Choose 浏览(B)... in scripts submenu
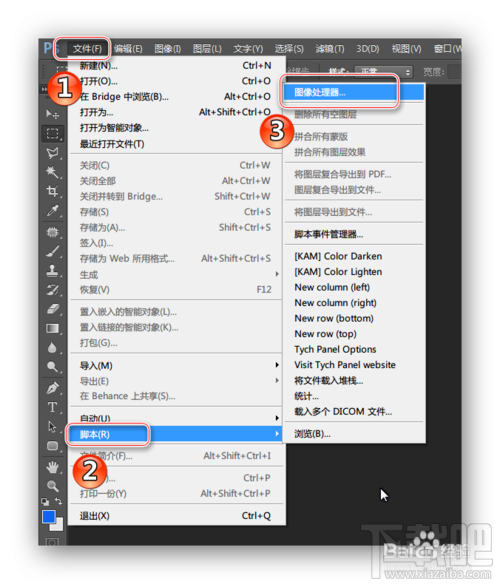 click(x=354, y=434)
